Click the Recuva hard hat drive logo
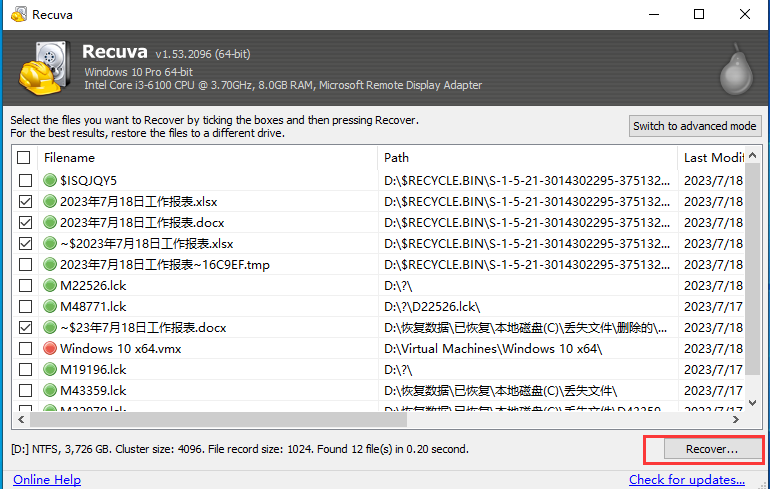 [x=44, y=69]
